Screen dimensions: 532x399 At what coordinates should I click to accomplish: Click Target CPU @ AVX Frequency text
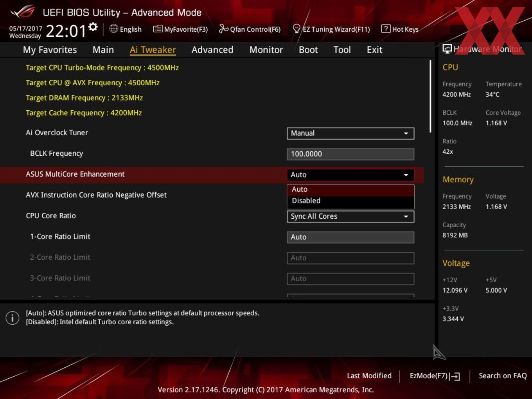click(x=93, y=83)
